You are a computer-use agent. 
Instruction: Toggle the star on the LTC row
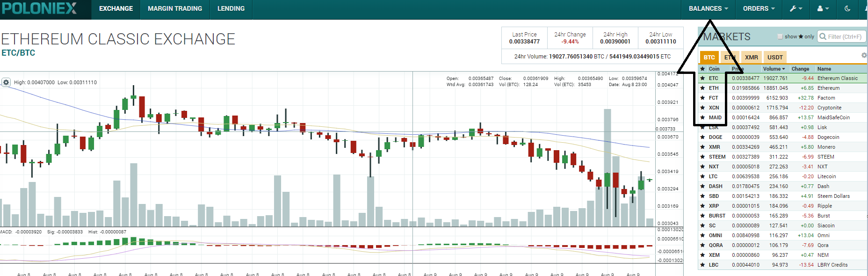tap(702, 176)
